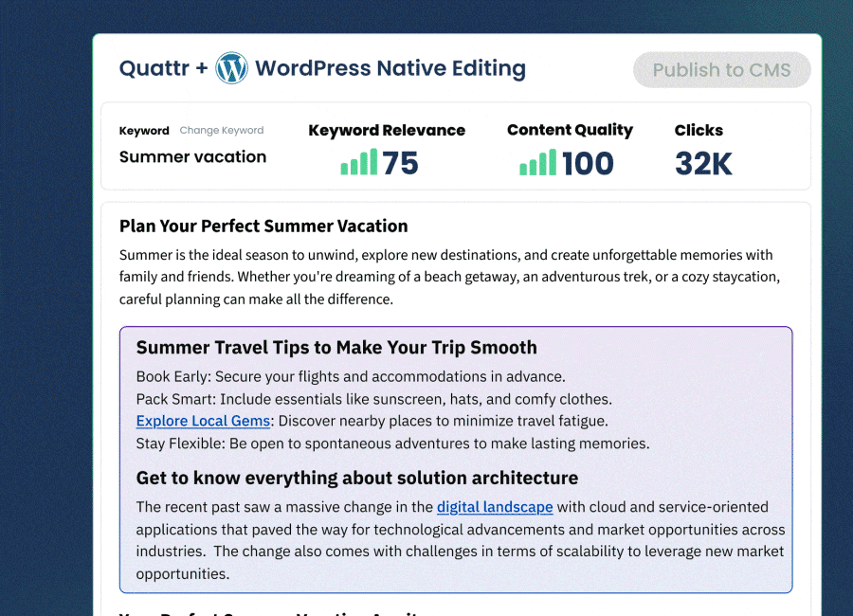Open the Change Keyword link
Image resolution: width=853 pixels, height=616 pixels.
coord(222,130)
